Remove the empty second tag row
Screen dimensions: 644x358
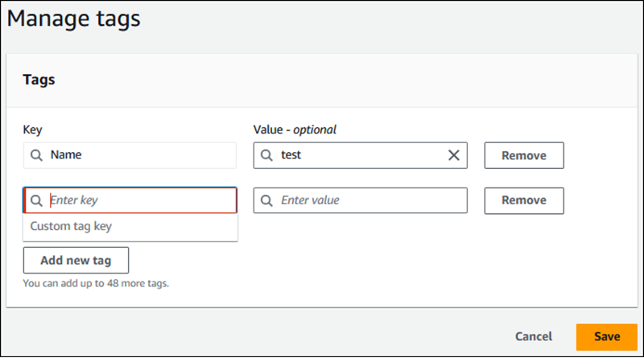[523, 200]
